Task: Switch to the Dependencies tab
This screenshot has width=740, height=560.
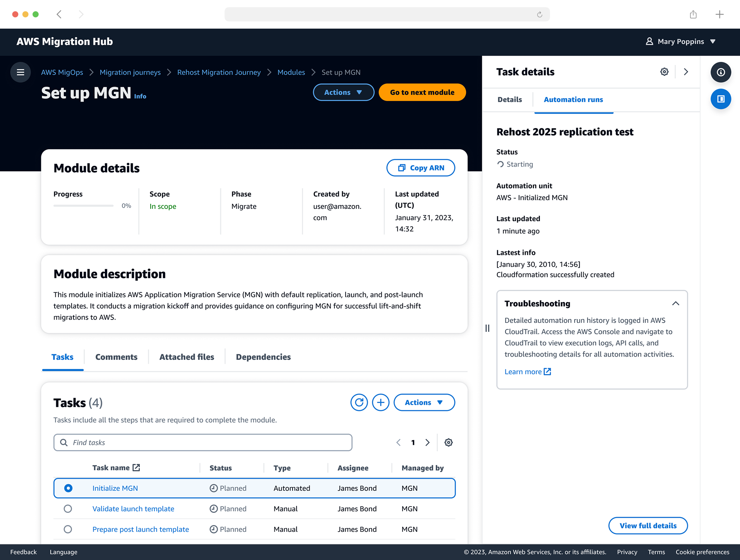Action: [x=263, y=357]
